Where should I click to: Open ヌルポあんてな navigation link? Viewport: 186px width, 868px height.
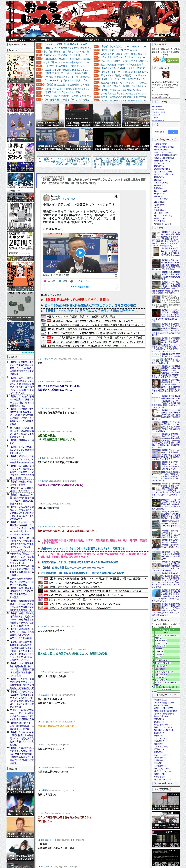[112, 40]
